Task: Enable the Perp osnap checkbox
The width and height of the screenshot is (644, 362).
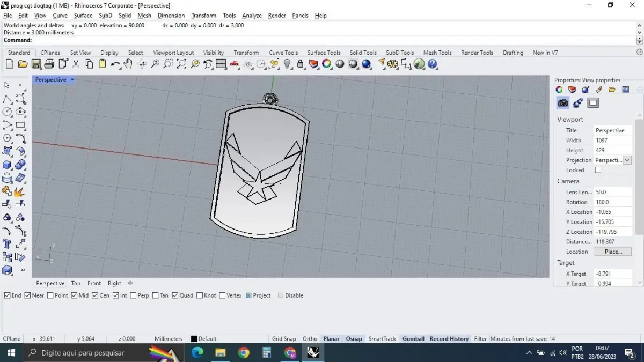Action: pos(133,295)
